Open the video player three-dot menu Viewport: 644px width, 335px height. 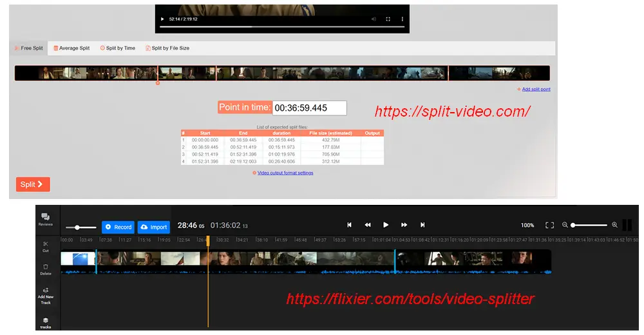pos(402,19)
